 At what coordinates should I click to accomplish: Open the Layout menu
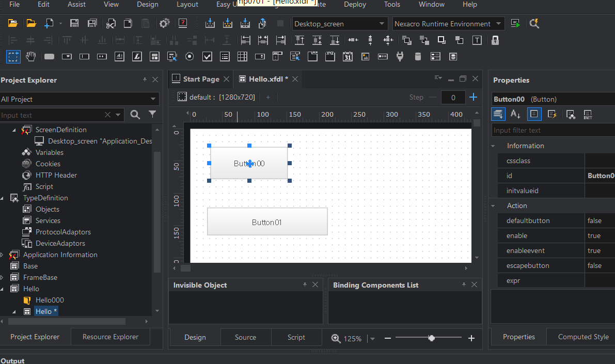[x=187, y=4]
